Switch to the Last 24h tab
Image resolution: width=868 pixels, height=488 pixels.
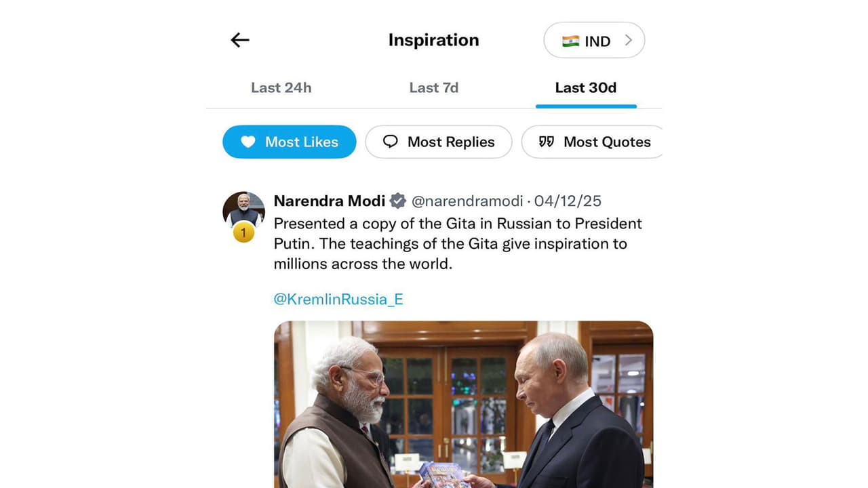tap(281, 87)
